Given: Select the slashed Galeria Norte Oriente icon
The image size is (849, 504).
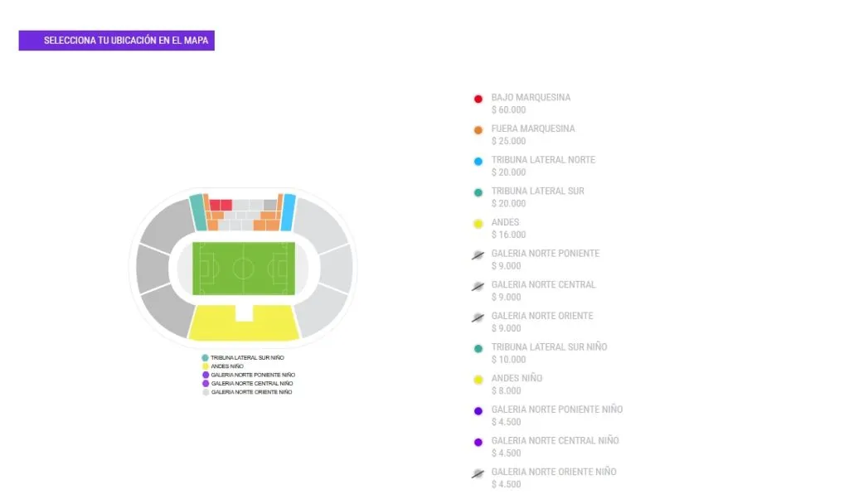Looking at the screenshot, I should point(478,317).
